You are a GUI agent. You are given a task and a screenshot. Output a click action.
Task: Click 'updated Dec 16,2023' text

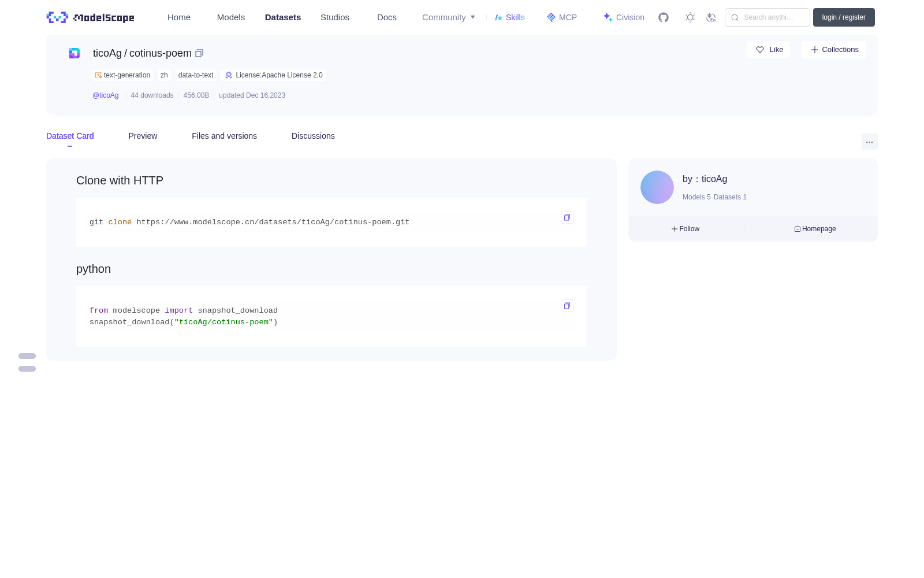point(252,95)
